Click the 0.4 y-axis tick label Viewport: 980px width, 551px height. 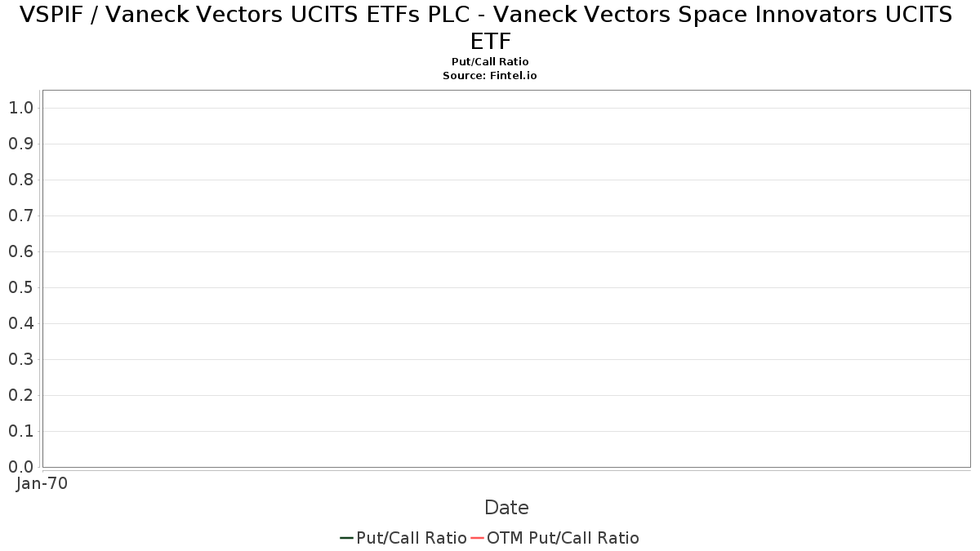20,323
